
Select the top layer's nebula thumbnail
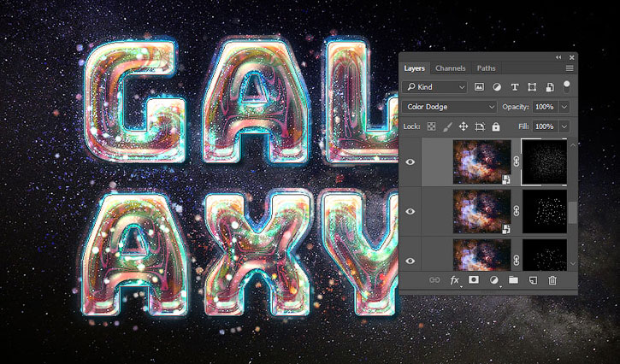click(482, 162)
